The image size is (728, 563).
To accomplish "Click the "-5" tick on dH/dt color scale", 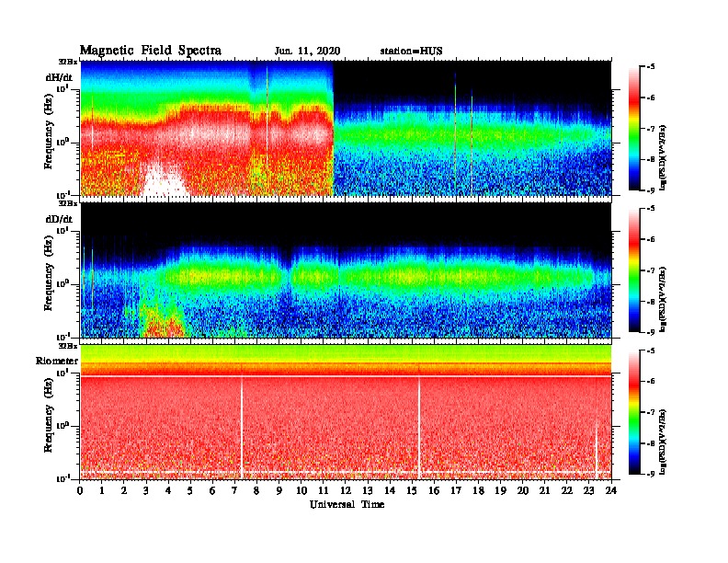I will (x=651, y=66).
